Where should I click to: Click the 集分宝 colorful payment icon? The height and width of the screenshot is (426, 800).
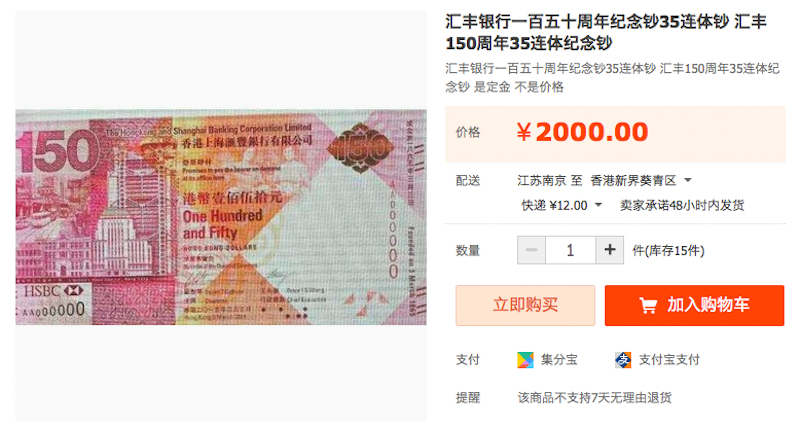coord(525,360)
